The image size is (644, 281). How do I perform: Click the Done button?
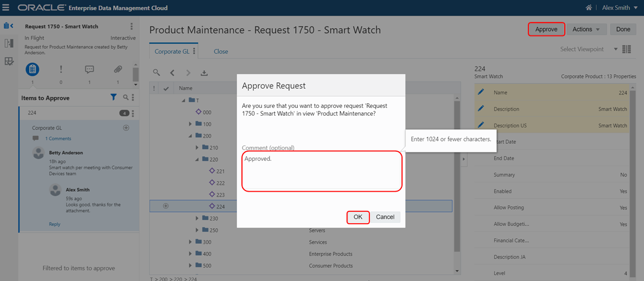pos(623,29)
